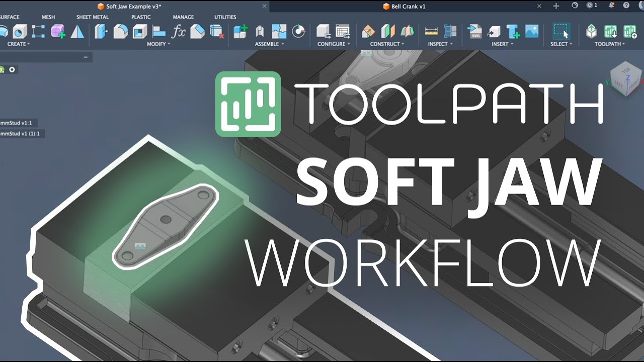This screenshot has height=362, width=644.
Task: Click the blue triangle Create icon
Action: [x=77, y=32]
